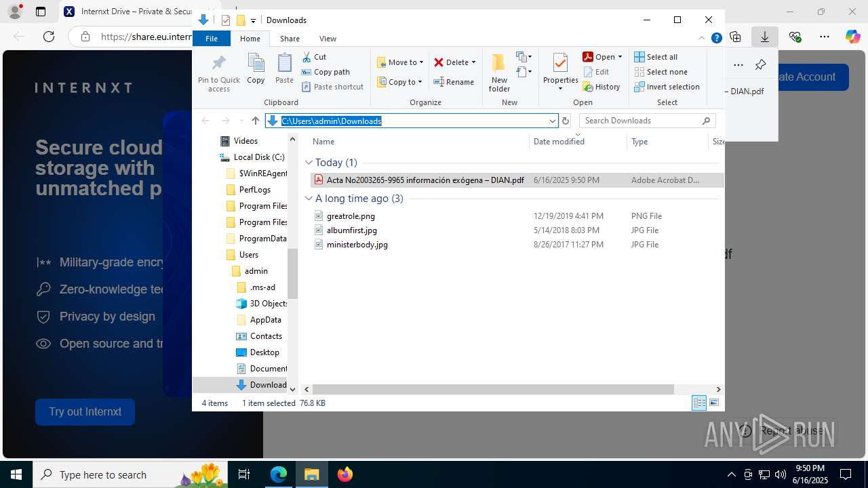
Task: Open Edge downloads toolbar icon
Action: (x=764, y=37)
